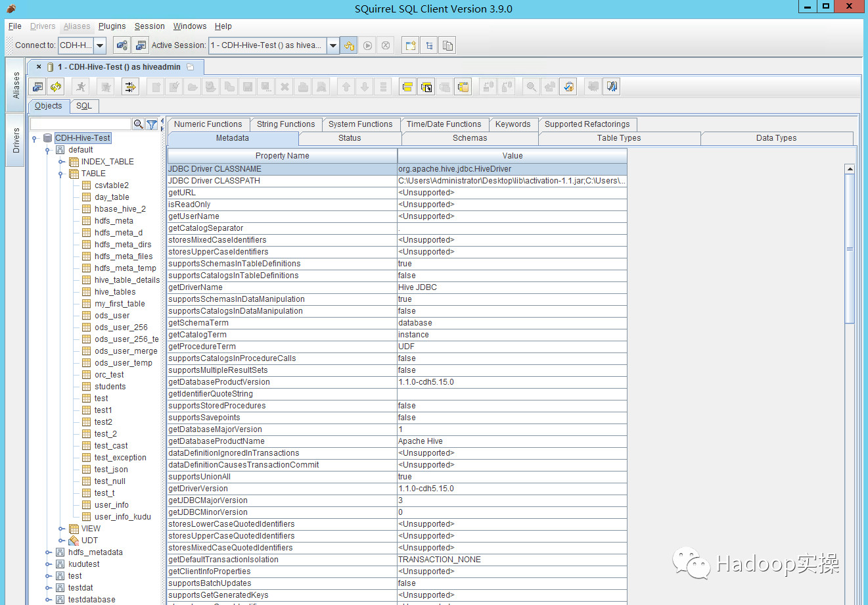Select the getDriverName property row
Viewport: 868px width, 605px height.
click(397, 287)
